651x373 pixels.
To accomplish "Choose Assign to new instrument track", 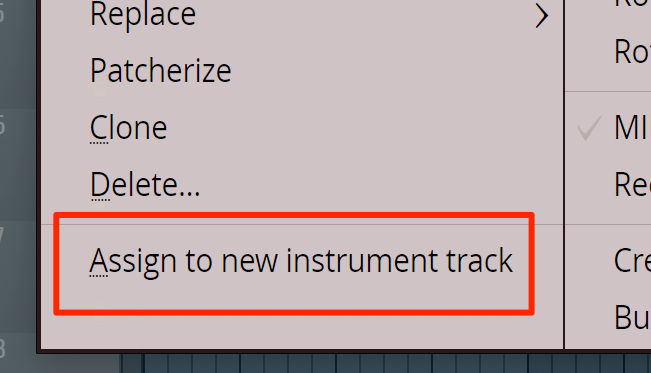I will pos(301,261).
